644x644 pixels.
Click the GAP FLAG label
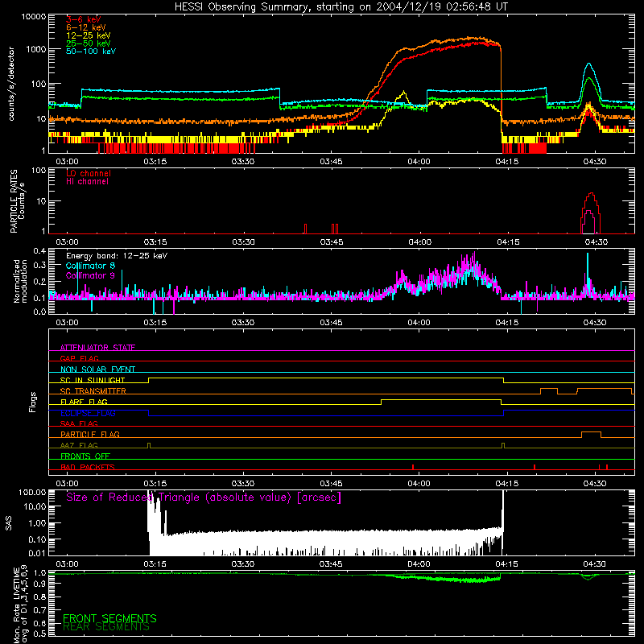point(79,358)
